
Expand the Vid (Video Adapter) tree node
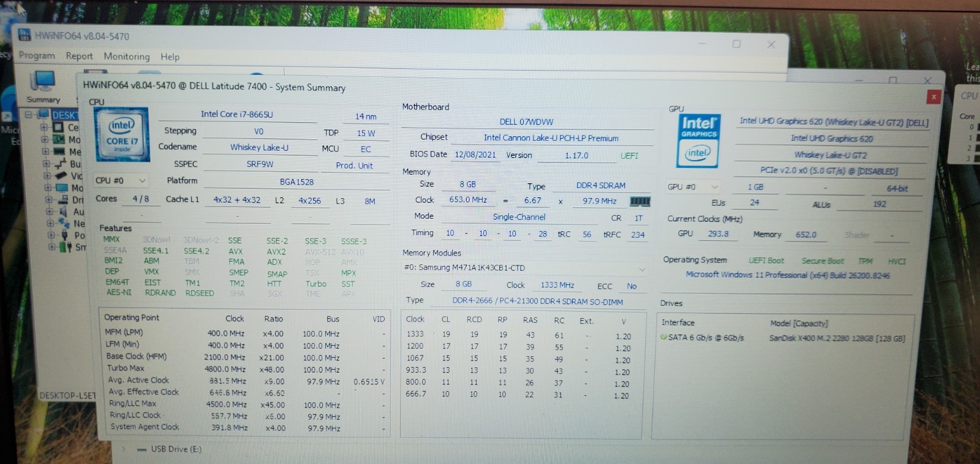tap(47, 176)
